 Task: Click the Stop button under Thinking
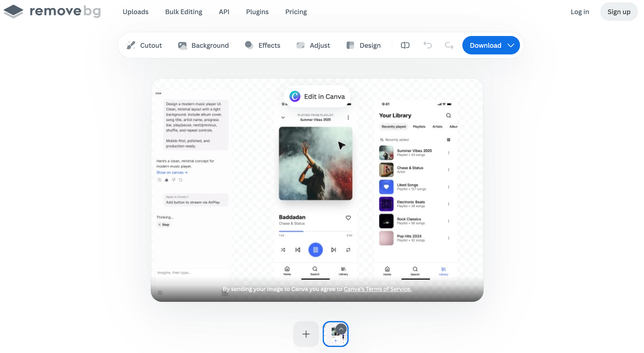click(x=164, y=225)
